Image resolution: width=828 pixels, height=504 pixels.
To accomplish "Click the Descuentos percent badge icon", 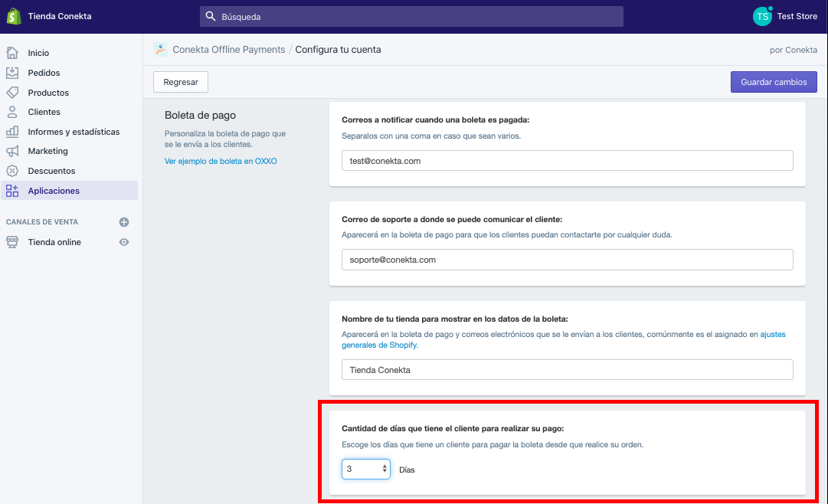I will pos(12,171).
